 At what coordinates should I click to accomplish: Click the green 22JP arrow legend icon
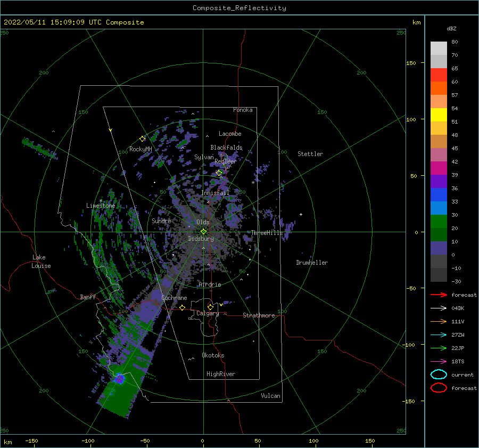pyautogui.click(x=439, y=348)
